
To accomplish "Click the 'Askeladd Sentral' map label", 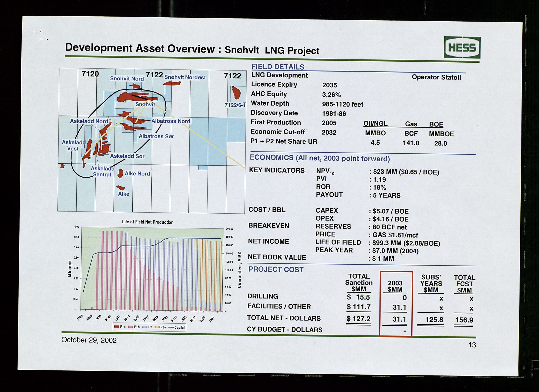I will pyautogui.click(x=102, y=171).
